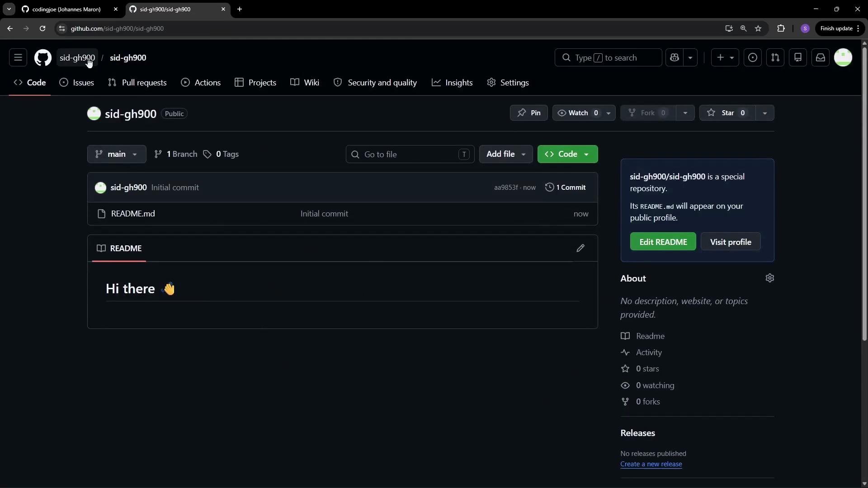Open the Initial commit message in header row
Image resolution: width=868 pixels, height=488 pixels.
tap(175, 188)
